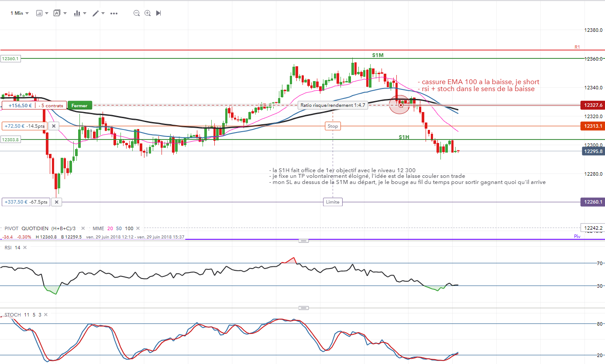Remove the limit order with its X
Image resolution: width=605 pixels, height=364 pixels.
tap(57, 202)
